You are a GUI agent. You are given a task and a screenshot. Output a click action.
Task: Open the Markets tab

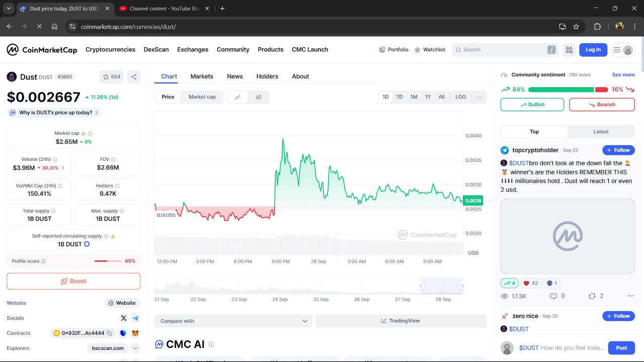202,76
